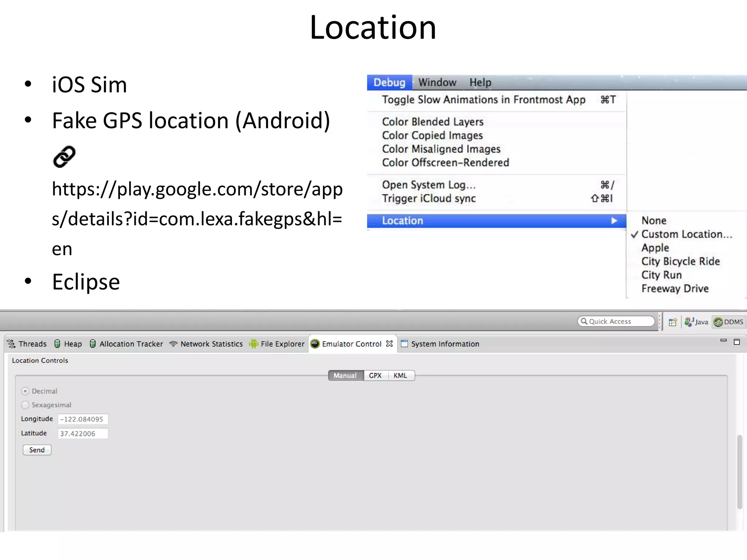Viewport: 747px width, 560px height.
Task: Click the Emulator Control vertical scrollbar
Action: (x=739, y=472)
